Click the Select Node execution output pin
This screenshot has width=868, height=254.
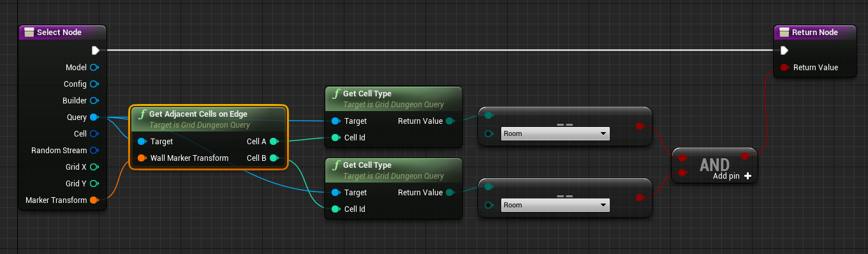pyautogui.click(x=95, y=50)
